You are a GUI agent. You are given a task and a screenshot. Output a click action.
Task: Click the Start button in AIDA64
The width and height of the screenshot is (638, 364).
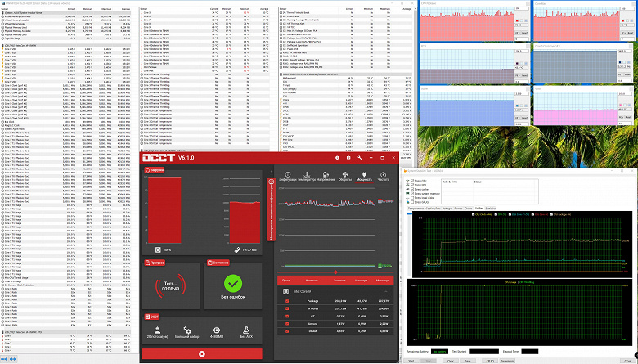click(x=411, y=361)
